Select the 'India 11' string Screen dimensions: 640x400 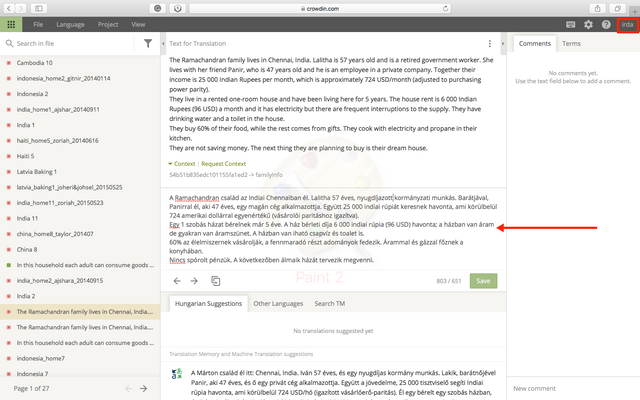27,218
